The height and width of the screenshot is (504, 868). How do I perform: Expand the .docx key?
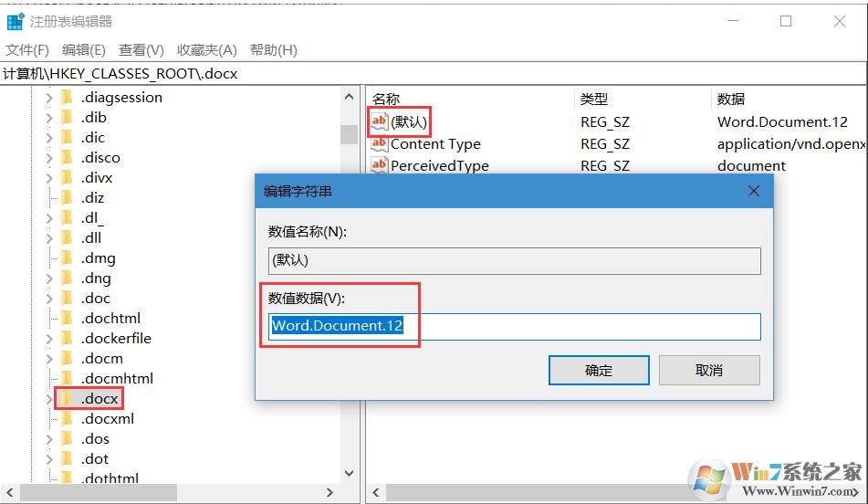[49, 399]
